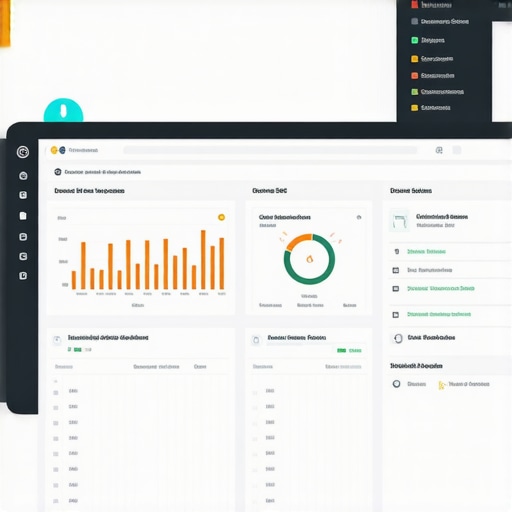Click the dark round icon beside breadcrumb text
Screen dimensions: 512x512
coord(58,172)
